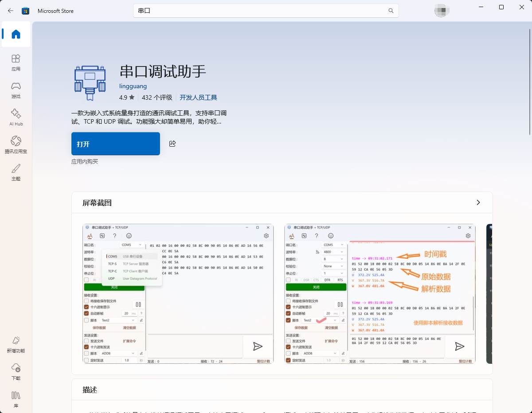Open the 腾讯应用宝 sidebar section
The image size is (532, 413).
coord(16,144)
